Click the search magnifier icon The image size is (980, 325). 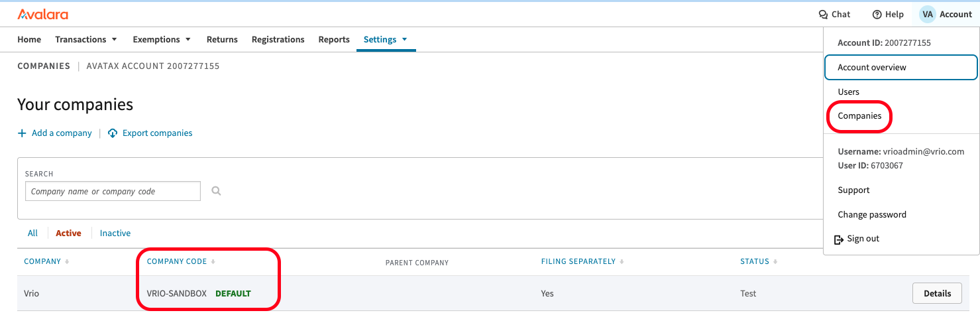pyautogui.click(x=216, y=191)
